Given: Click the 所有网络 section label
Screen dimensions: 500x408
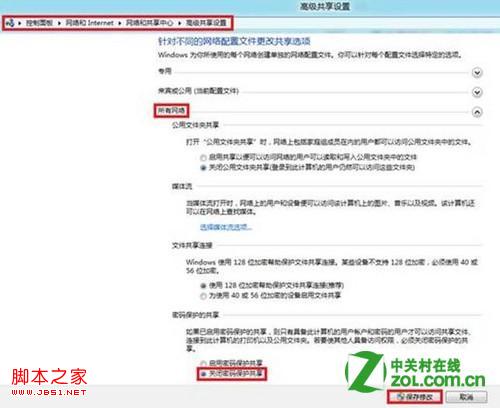Looking at the screenshot, I should tap(171, 110).
